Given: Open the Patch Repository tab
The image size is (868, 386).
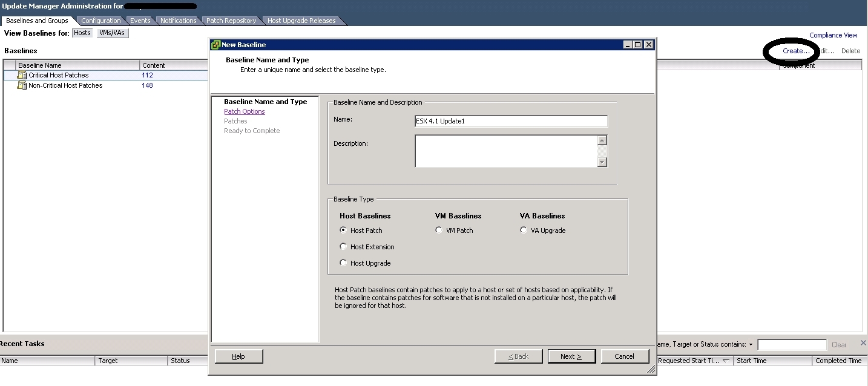Looking at the screenshot, I should [x=231, y=21].
